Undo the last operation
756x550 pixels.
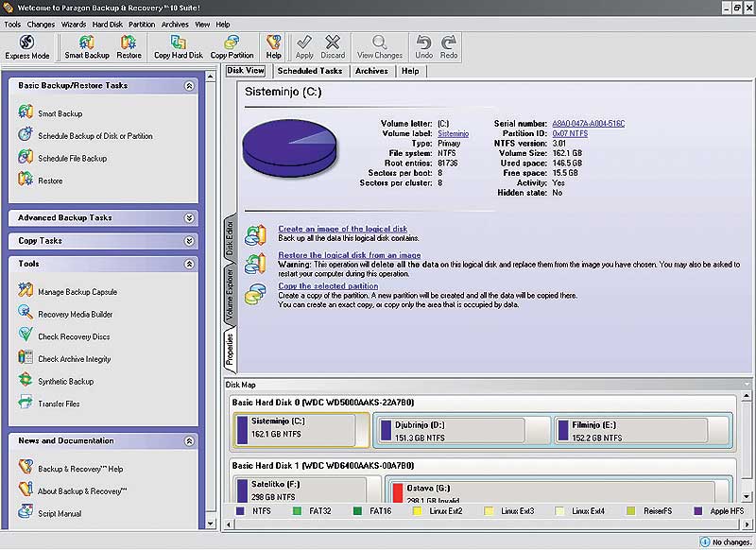423,46
